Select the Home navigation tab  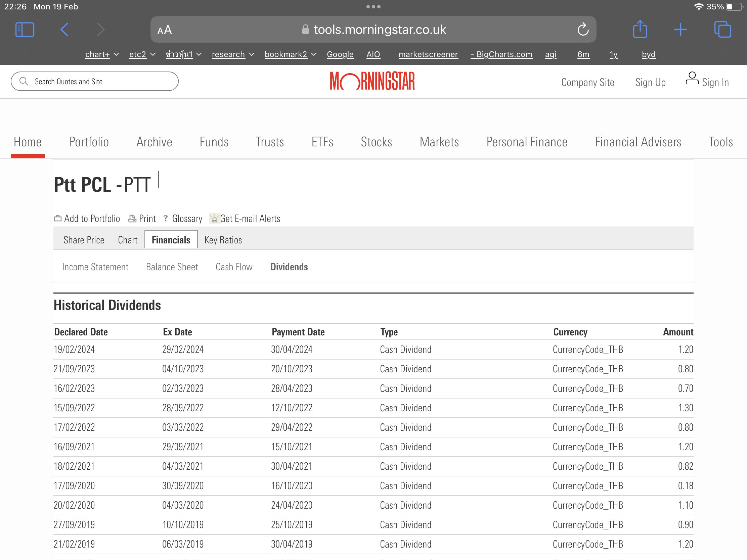[28, 142]
